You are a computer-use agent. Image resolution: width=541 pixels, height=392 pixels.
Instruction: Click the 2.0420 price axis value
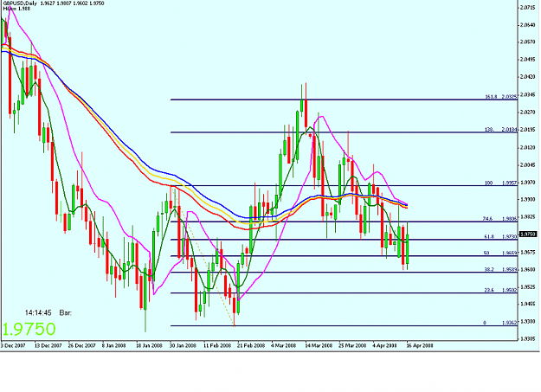point(527,77)
